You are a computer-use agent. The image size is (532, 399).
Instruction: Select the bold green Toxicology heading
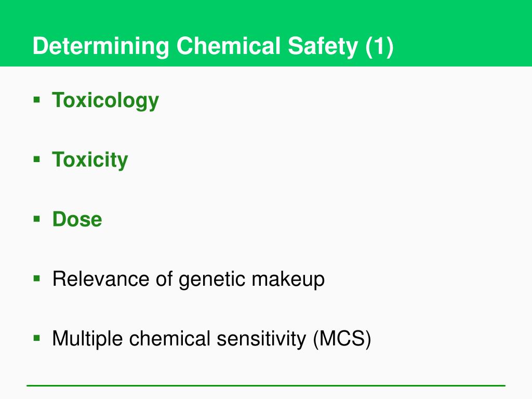[105, 101]
